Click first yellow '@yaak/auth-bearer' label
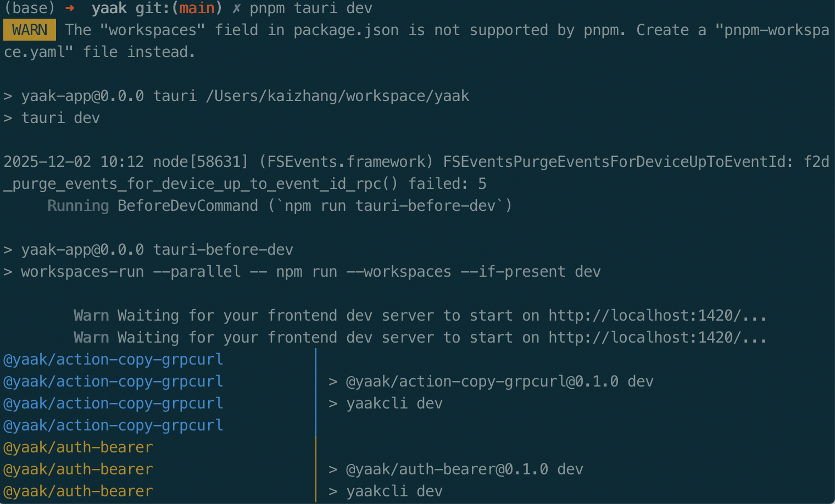The width and height of the screenshot is (835, 504). 78,447
